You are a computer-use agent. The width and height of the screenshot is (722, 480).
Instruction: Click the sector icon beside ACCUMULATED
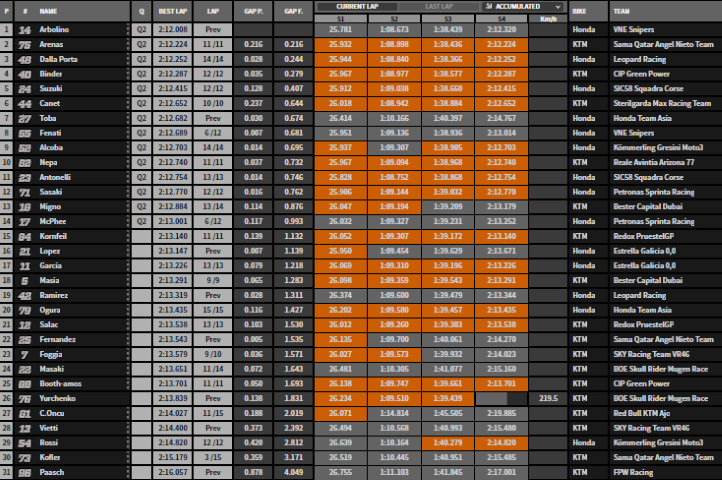click(x=489, y=6)
